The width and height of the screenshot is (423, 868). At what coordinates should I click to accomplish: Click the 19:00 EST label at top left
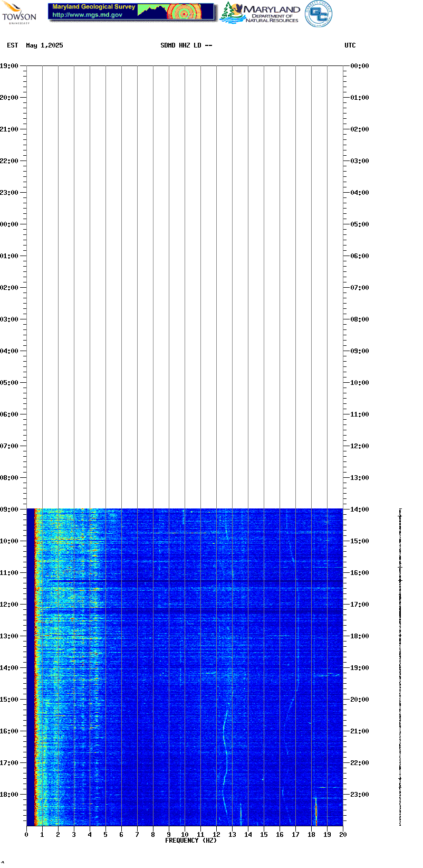click(x=9, y=66)
